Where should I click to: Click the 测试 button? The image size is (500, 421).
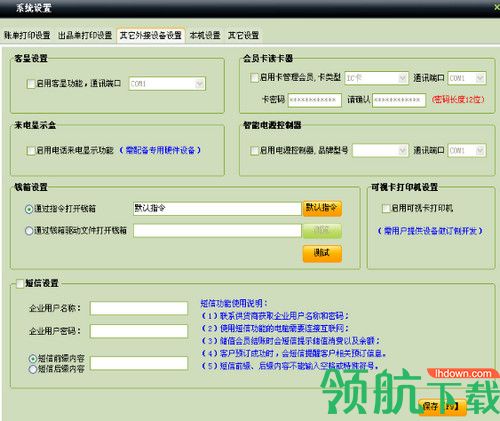(322, 253)
